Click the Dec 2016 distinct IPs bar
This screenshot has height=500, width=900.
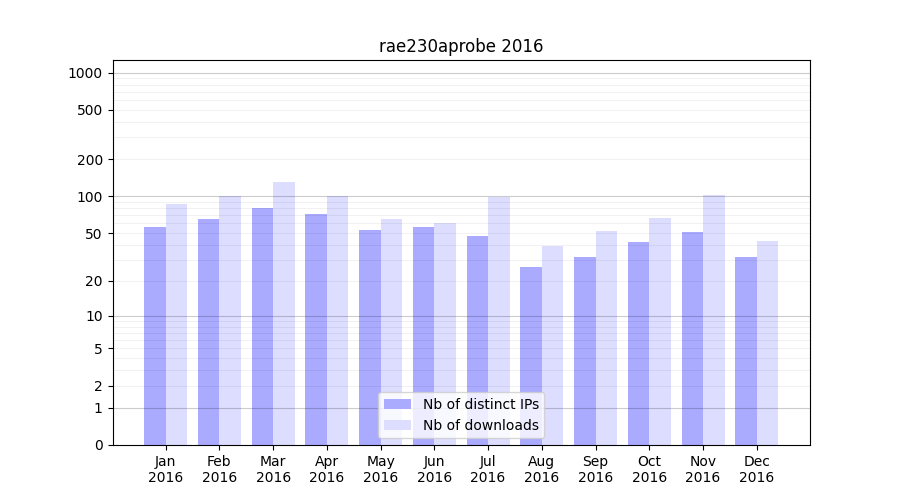click(x=746, y=350)
